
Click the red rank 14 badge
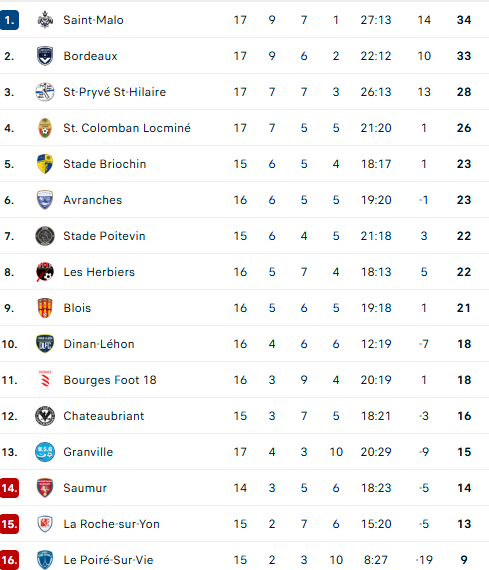pos(9,488)
